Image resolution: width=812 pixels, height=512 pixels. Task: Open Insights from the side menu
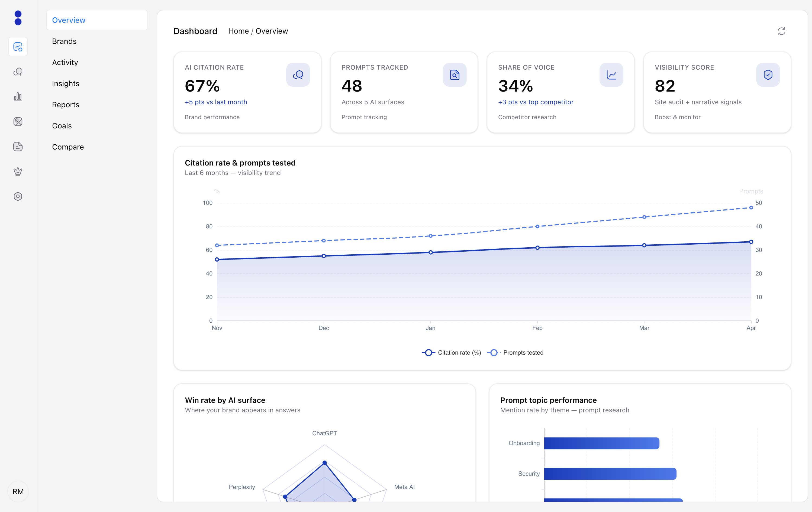97,84
